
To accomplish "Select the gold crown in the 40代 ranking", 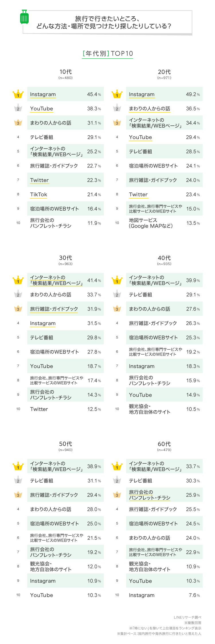I will click(117, 280).
